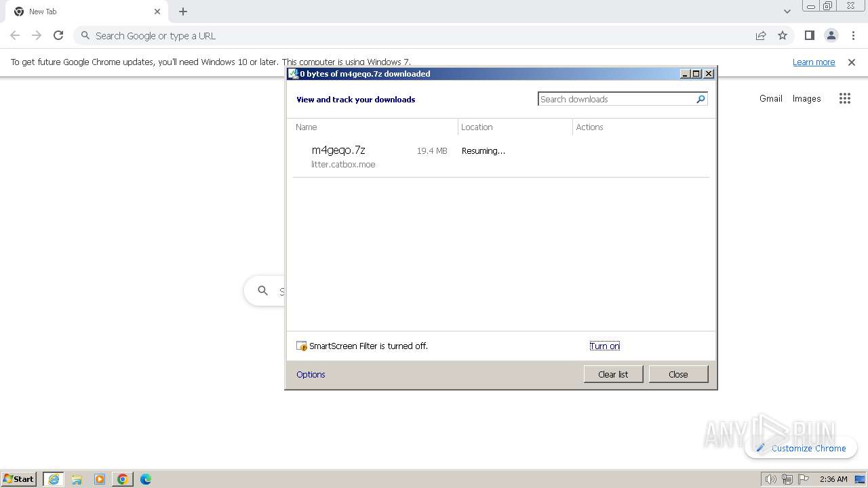Open the downloads Options link
Viewport: 868px width, 488px height.
click(311, 374)
